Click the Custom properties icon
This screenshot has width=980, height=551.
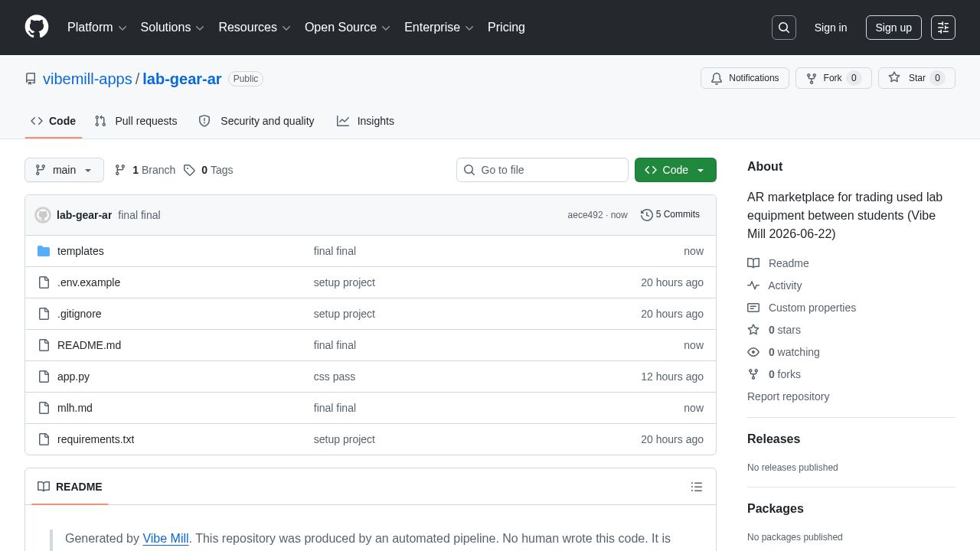tap(753, 308)
